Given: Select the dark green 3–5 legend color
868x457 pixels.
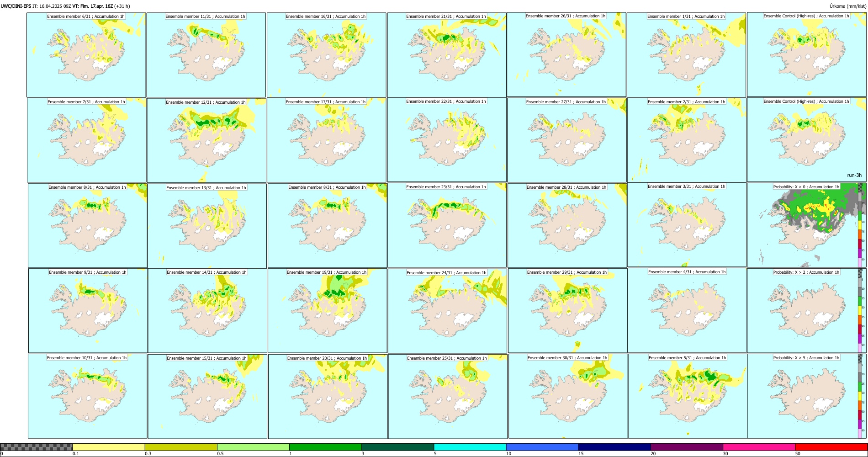Looking at the screenshot, I should pyautogui.click(x=398, y=447).
